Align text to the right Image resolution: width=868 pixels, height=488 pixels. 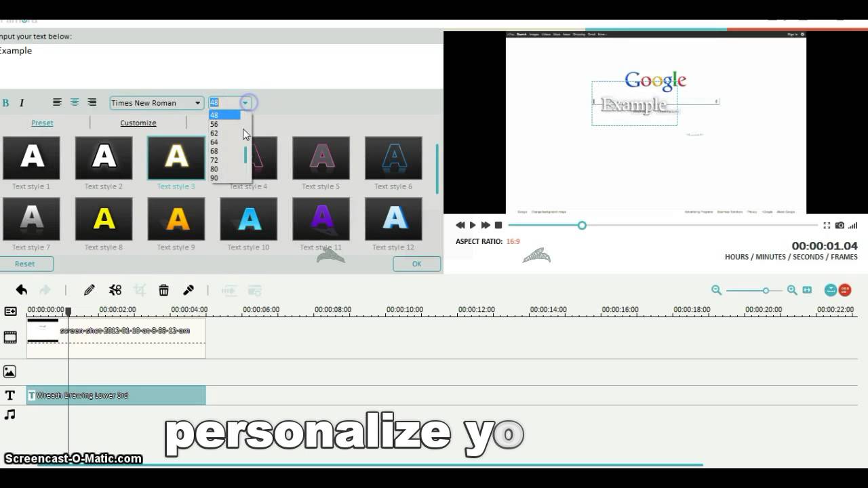(92, 102)
